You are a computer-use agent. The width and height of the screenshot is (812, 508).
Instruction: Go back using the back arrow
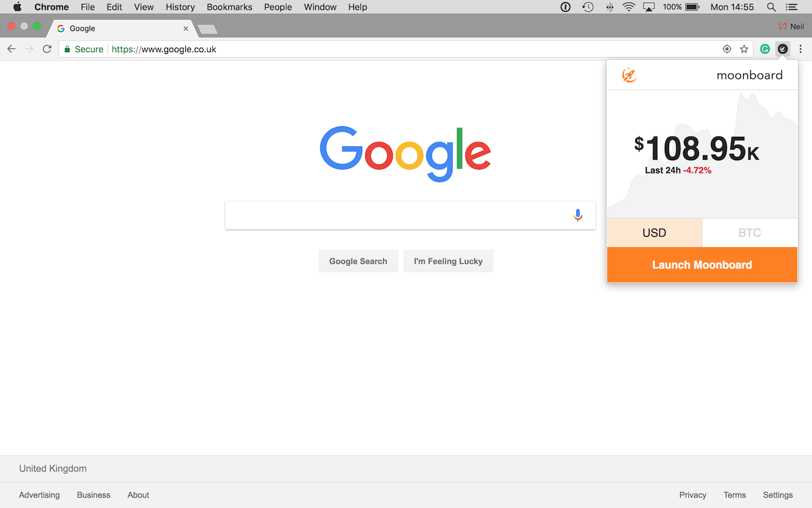pyautogui.click(x=11, y=49)
